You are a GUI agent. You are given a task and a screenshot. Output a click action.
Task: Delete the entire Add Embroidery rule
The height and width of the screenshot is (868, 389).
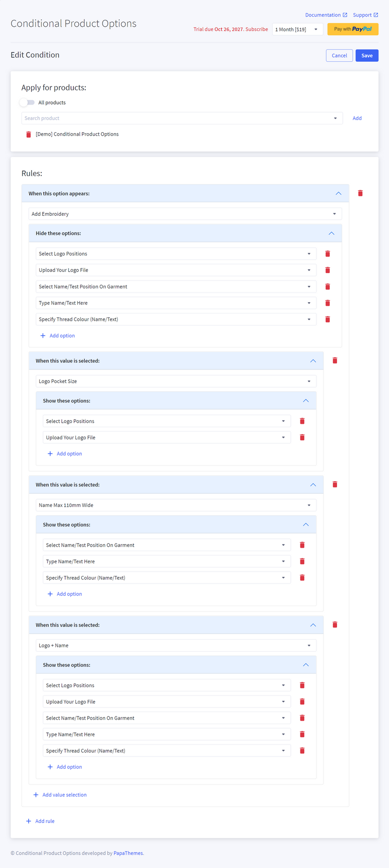click(360, 193)
